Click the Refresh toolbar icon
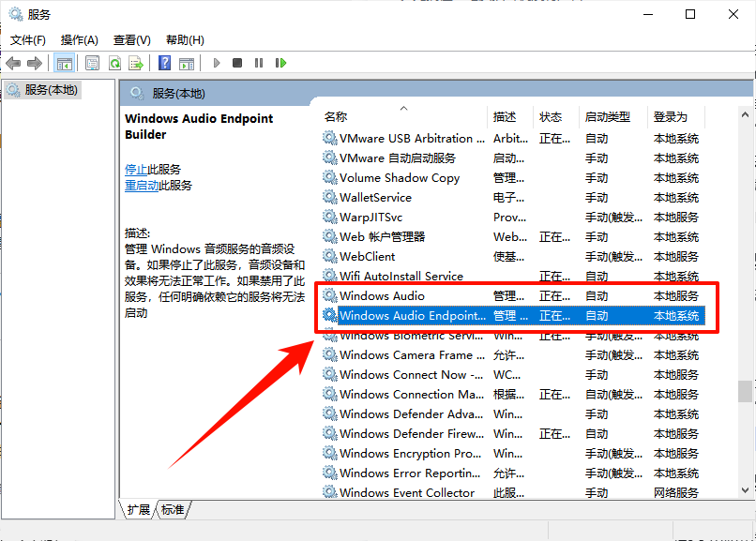The image size is (756, 541). pos(114,63)
